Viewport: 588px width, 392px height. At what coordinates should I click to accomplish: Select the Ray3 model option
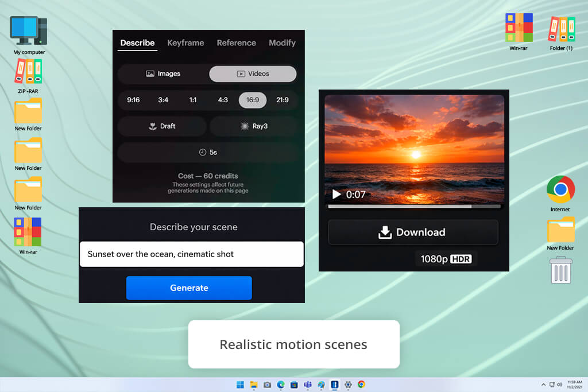tap(254, 126)
